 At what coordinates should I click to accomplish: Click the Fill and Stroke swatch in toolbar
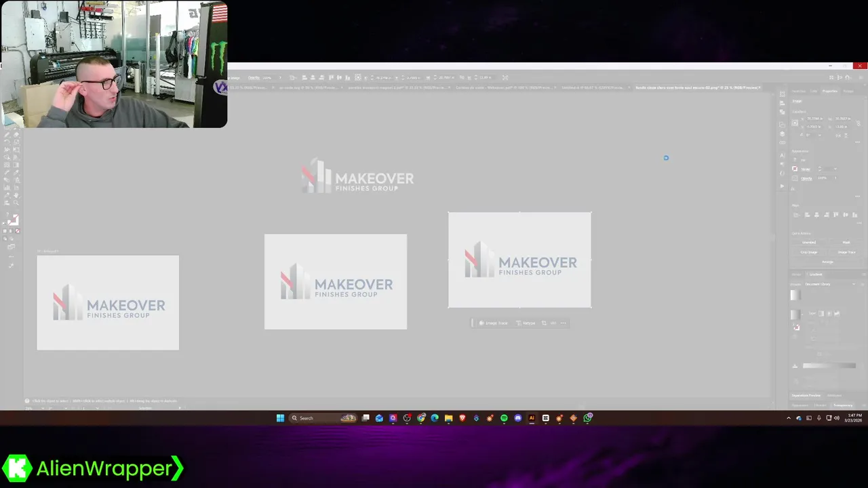(x=13, y=220)
